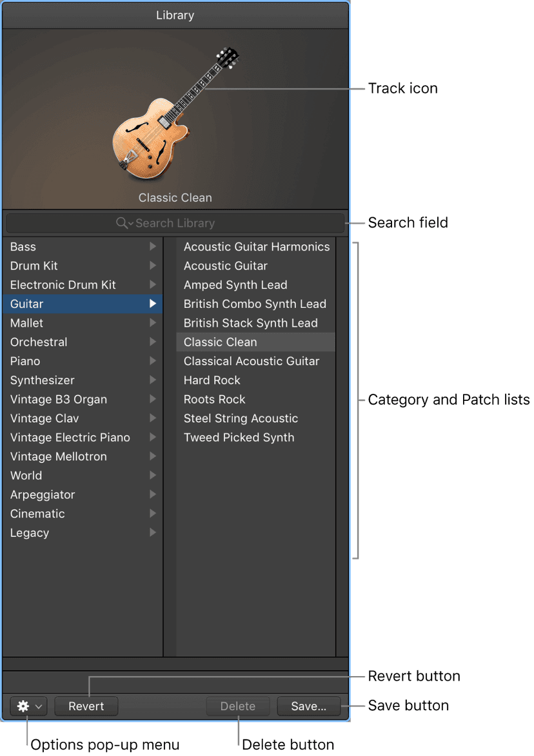
Task: Expand the Piano category arrow
Action: (153, 361)
